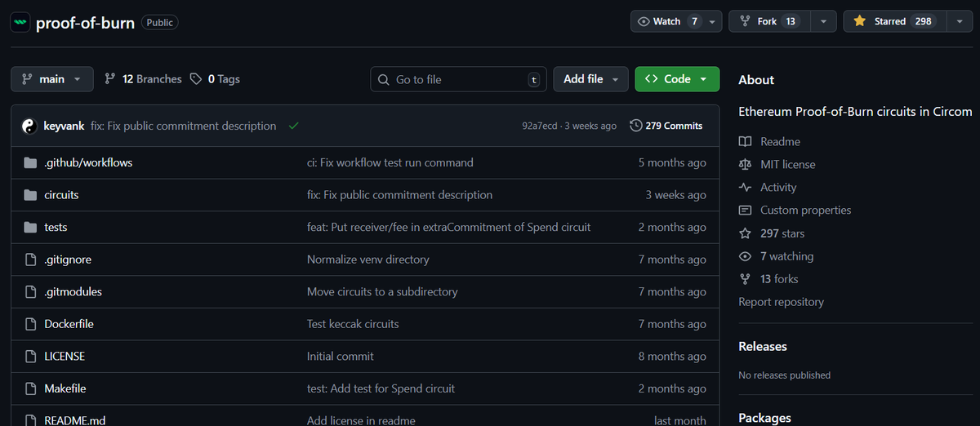Open the .gitmodules file
The image size is (980, 426).
click(x=73, y=291)
